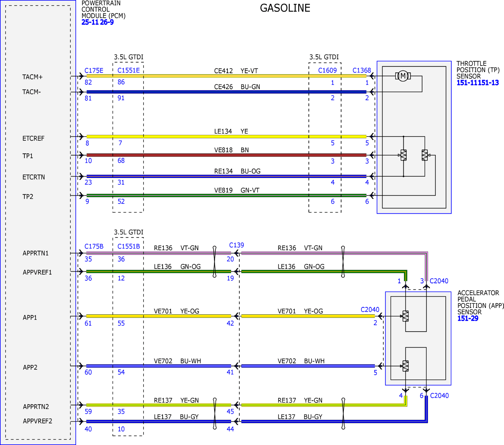Click the APP1 potentiometer symbol in sensor
Screen dimensions: 504x445
click(x=405, y=316)
